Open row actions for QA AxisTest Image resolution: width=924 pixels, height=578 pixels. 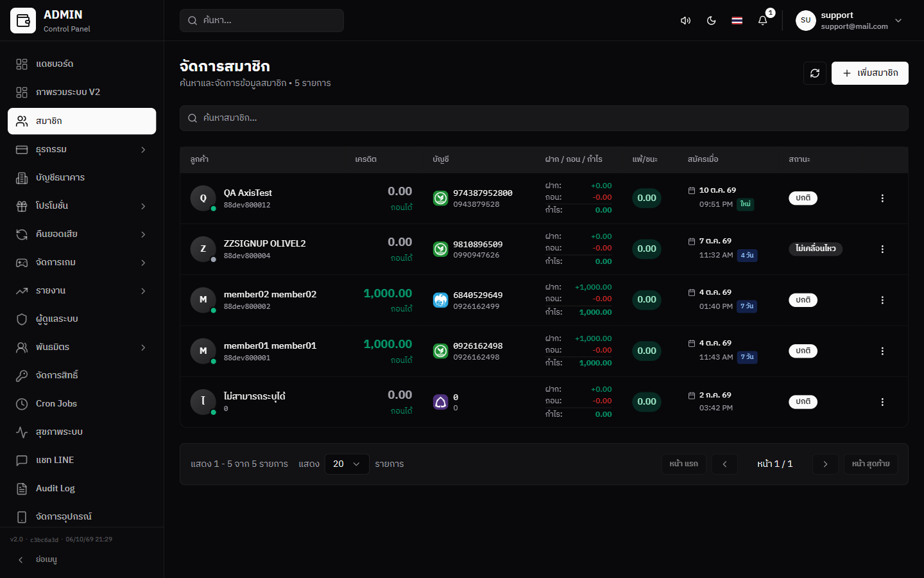pyautogui.click(x=882, y=198)
